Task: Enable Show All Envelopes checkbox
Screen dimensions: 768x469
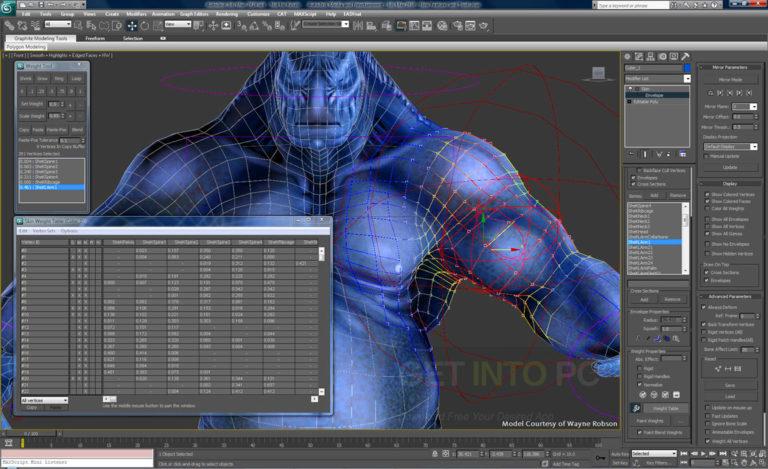Action: point(707,219)
